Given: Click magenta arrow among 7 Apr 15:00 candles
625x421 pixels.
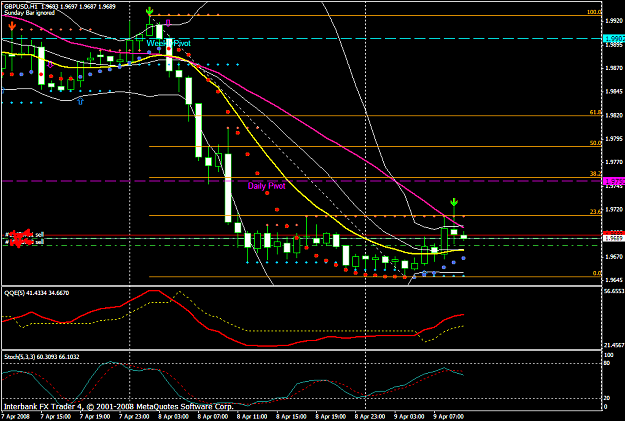Looking at the screenshot, I should 50,65.
